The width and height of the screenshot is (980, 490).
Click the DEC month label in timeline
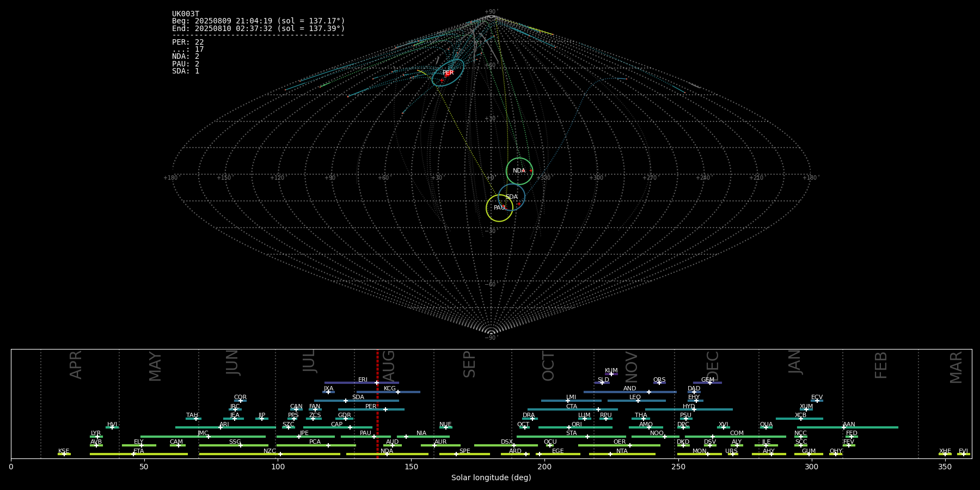coord(712,366)
